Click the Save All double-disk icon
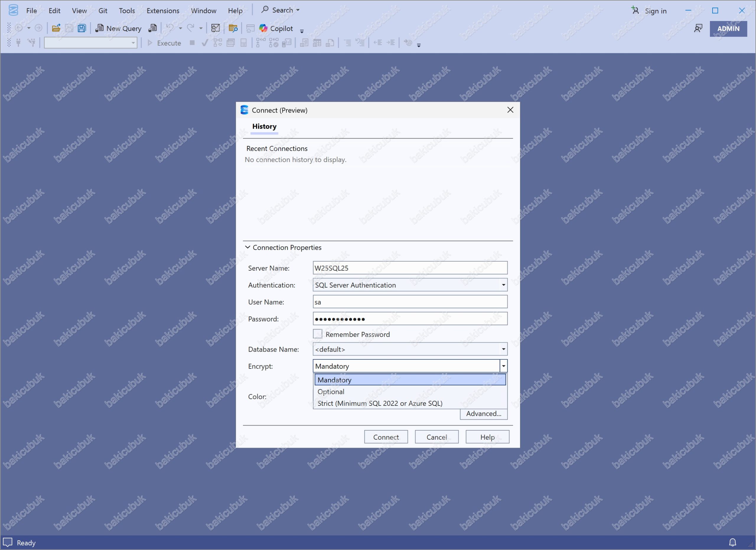This screenshot has width=756, height=550. point(82,28)
